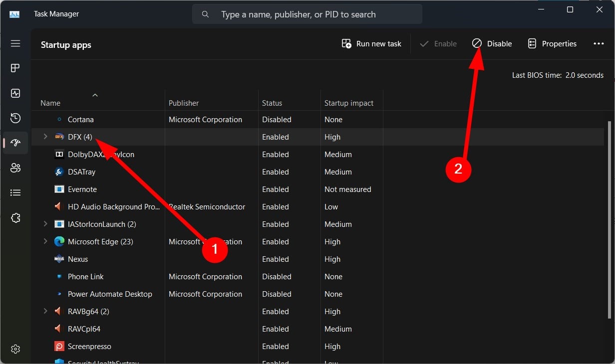Image resolution: width=615 pixels, height=364 pixels.
Task: Open Properties for selected app
Action: tap(552, 44)
